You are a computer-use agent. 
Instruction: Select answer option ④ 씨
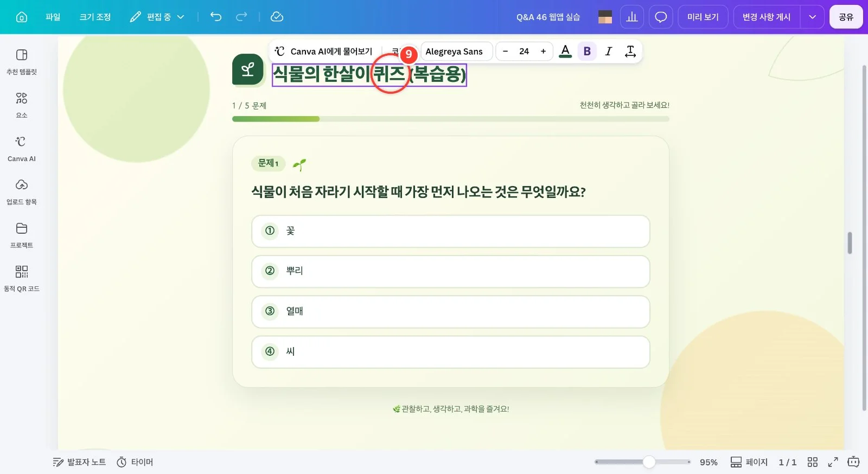[x=451, y=352]
